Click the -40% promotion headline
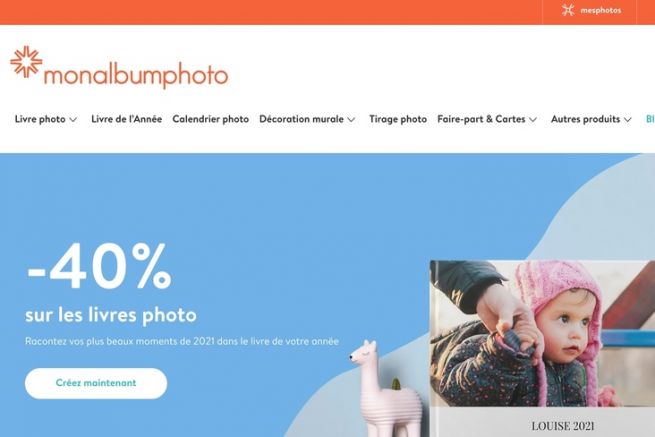 click(99, 266)
